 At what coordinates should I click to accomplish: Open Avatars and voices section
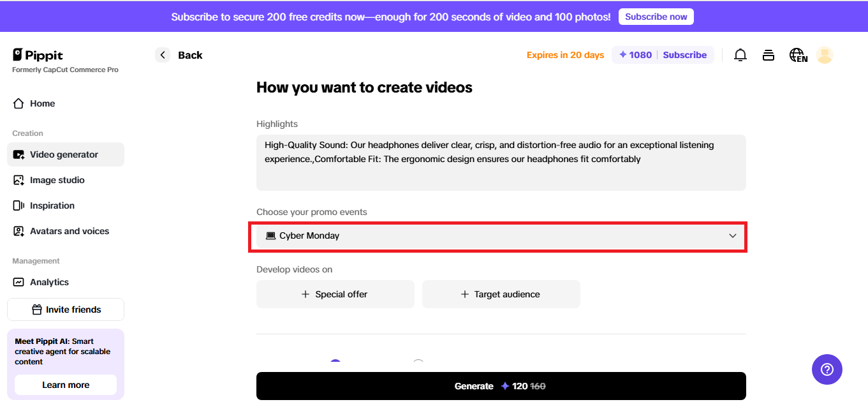(x=69, y=231)
